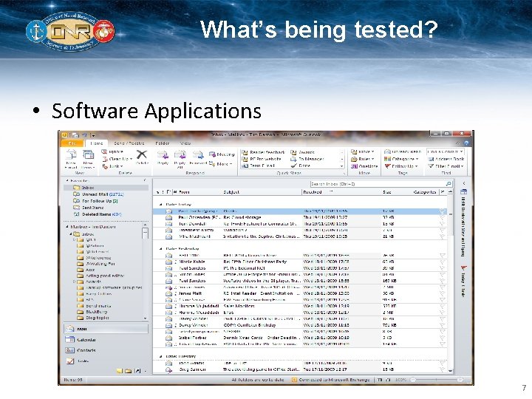Click the New E-mail icon in the Outlook ribbon
Screen dimensions: 532x399
point(71,155)
